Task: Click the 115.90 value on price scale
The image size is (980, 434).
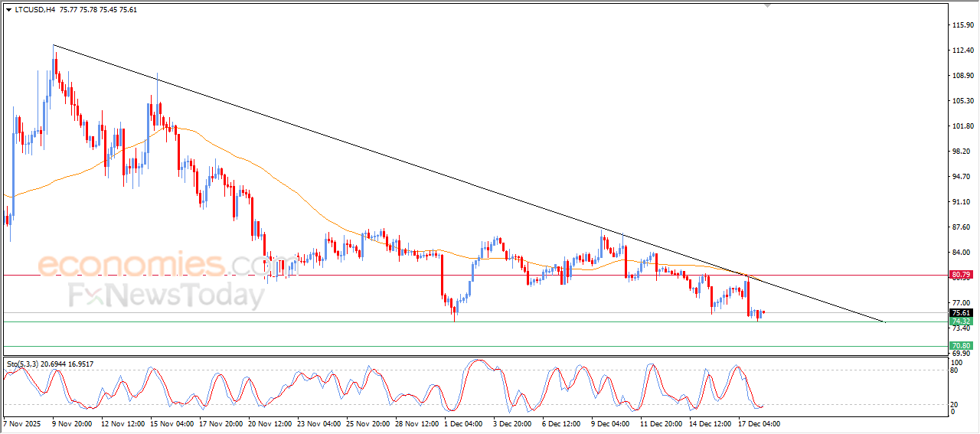Action: click(x=962, y=25)
